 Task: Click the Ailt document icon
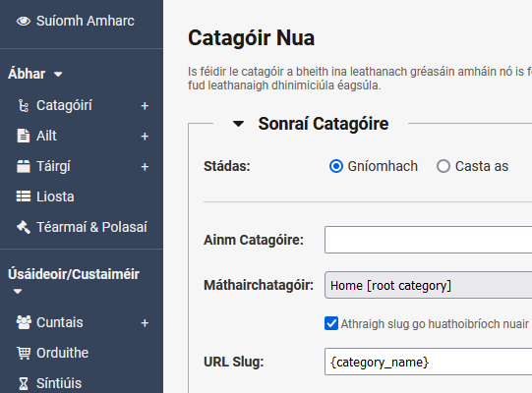24,136
